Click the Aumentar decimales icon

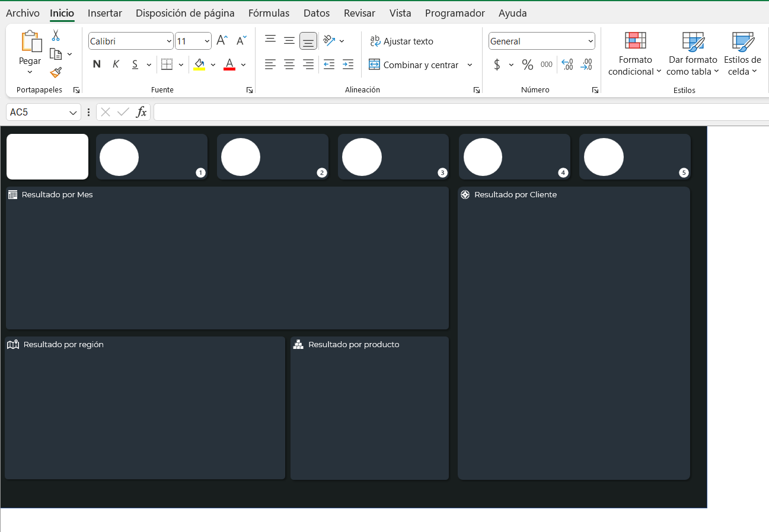point(567,65)
